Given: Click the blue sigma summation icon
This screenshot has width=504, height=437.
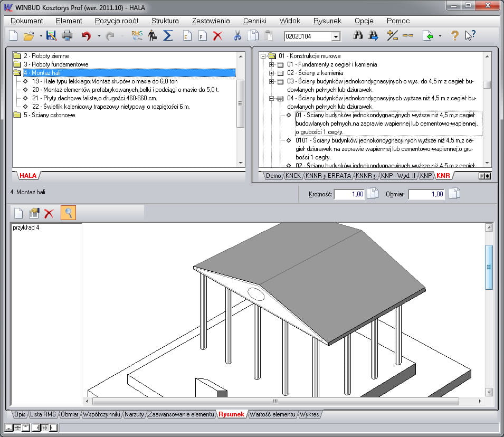Looking at the screenshot, I should [x=168, y=36].
